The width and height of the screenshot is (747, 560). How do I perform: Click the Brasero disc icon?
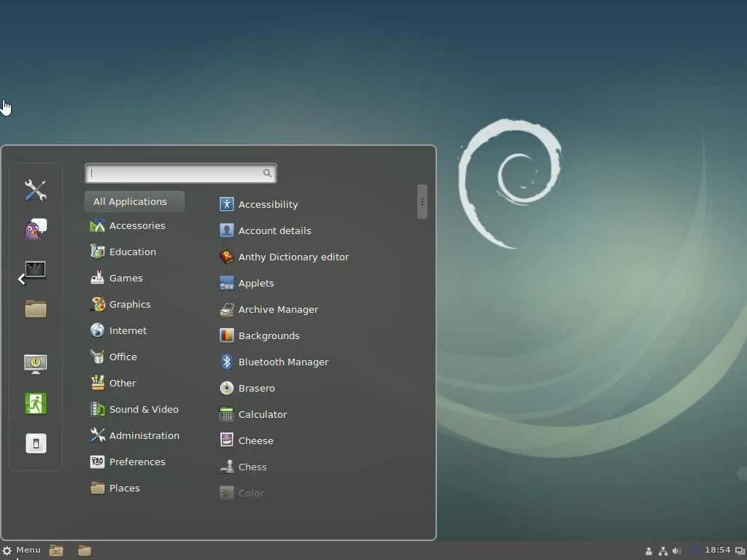(227, 388)
